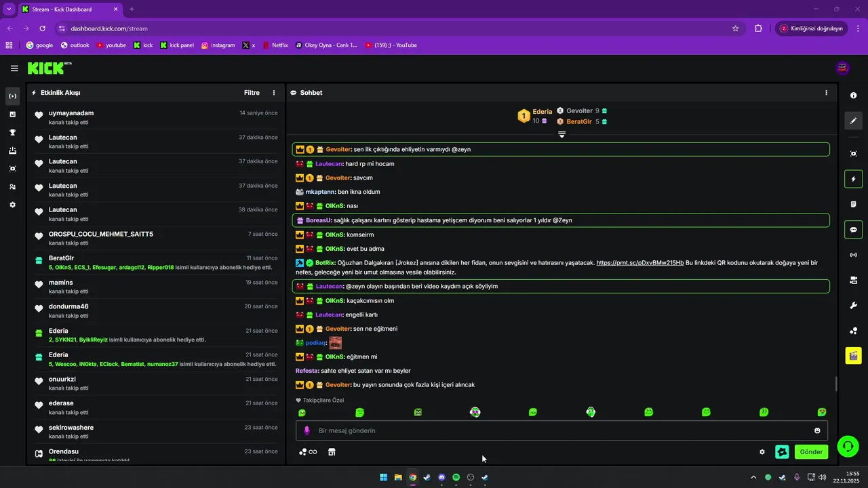Reload the page
Viewport: 868px width, 488px height.
point(43,28)
